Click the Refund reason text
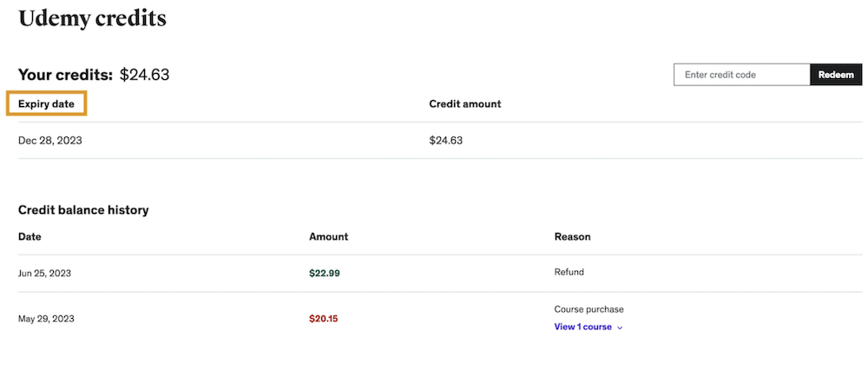The width and height of the screenshot is (868, 370). [569, 272]
